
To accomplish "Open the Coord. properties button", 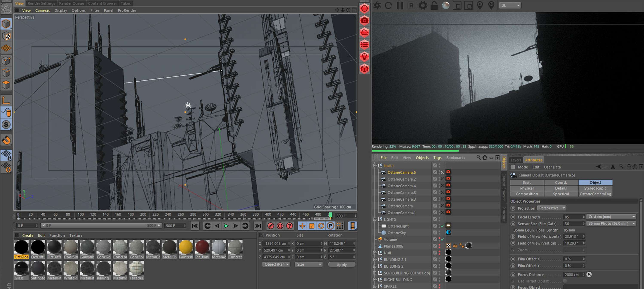I will pos(561,183).
